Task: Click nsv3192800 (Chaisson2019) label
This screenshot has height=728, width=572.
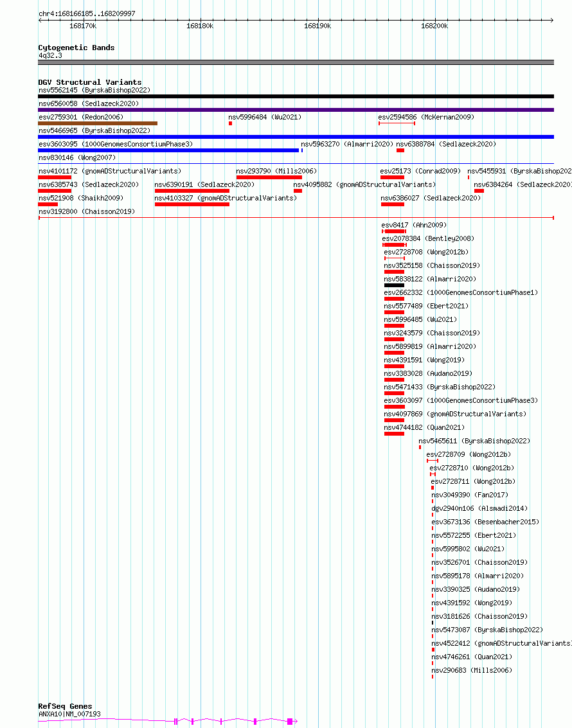Action: point(87,211)
